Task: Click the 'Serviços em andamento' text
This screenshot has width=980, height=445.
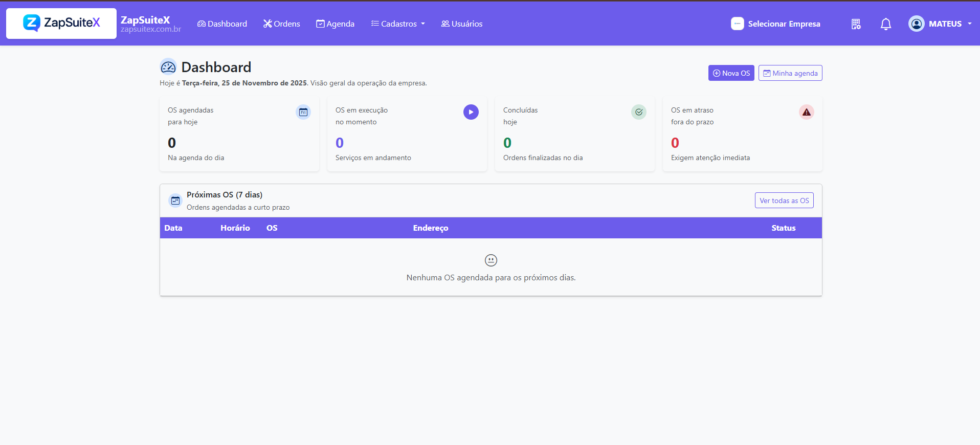Action: (373, 158)
